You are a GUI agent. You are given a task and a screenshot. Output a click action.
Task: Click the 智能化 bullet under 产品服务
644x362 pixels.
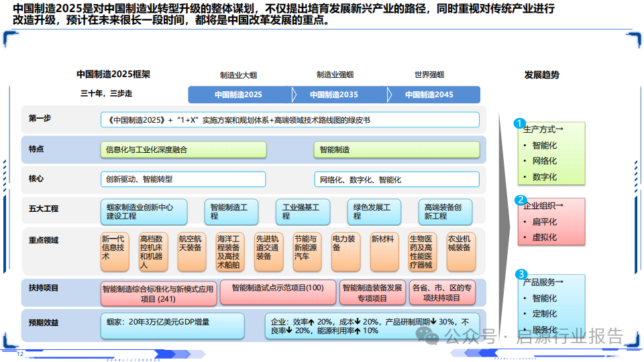(x=544, y=298)
